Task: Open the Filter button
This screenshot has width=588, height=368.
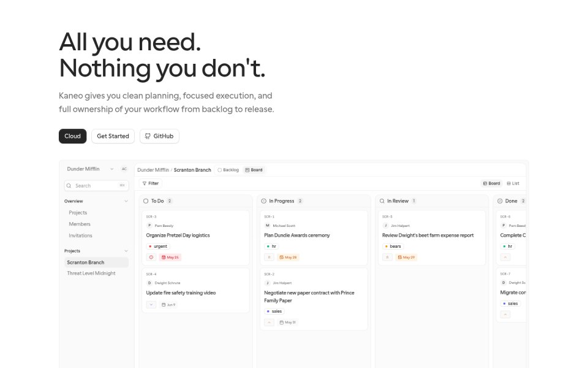Action: tap(151, 183)
